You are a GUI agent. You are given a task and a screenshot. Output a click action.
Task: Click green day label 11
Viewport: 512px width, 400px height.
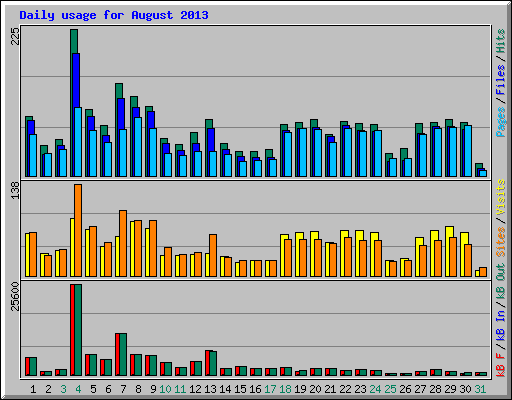coord(180,389)
